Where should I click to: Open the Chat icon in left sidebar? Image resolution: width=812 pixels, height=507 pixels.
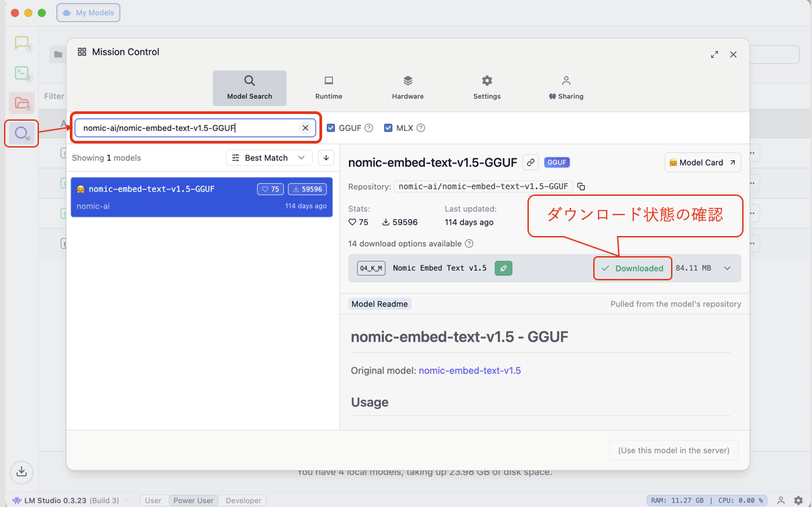(21, 43)
